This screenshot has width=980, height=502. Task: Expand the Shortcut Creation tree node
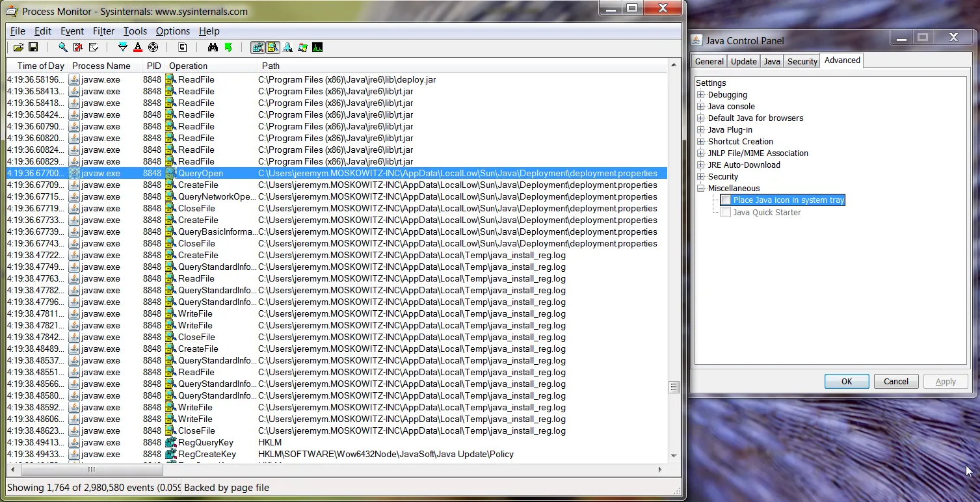701,142
